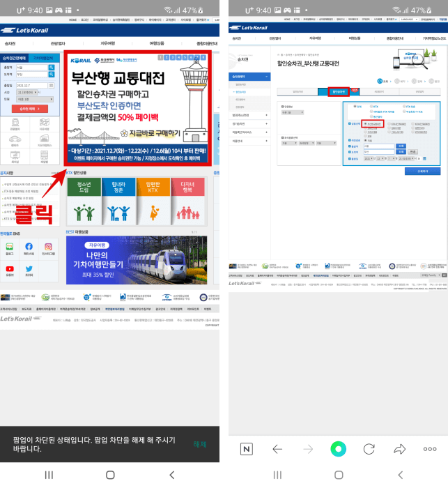
Task: Tap the train icon in left quick menu
Action: (15, 122)
